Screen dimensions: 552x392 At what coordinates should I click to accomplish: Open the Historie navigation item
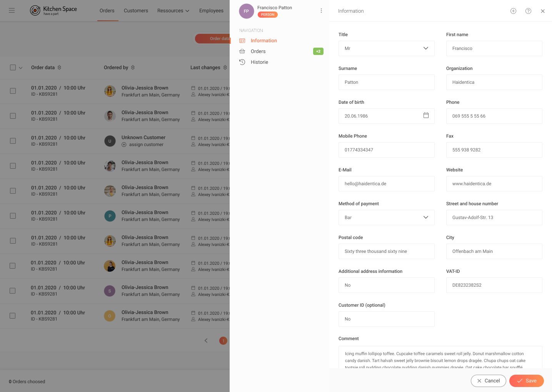pos(259,62)
